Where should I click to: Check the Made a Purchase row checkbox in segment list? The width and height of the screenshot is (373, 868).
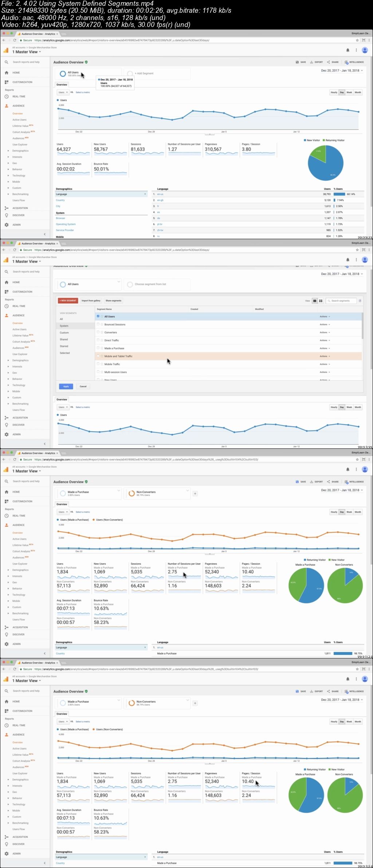pos(98,348)
